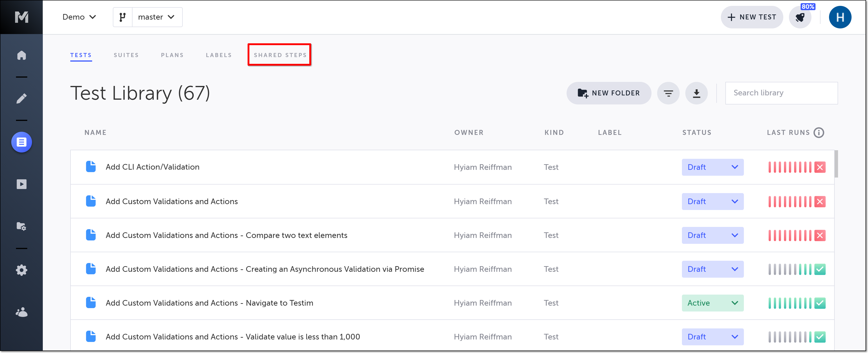This screenshot has width=868, height=353.
Task: Open the master branch dropdown
Action: pyautogui.click(x=157, y=17)
